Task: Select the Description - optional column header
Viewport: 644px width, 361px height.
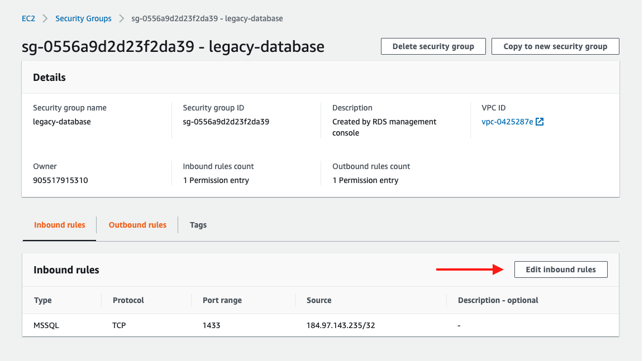Action: pos(498,300)
